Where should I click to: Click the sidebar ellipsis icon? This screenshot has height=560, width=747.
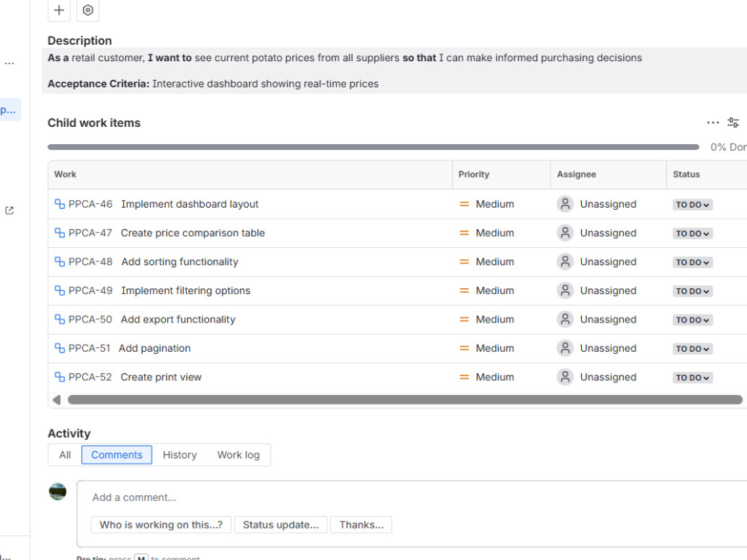pyautogui.click(x=9, y=63)
